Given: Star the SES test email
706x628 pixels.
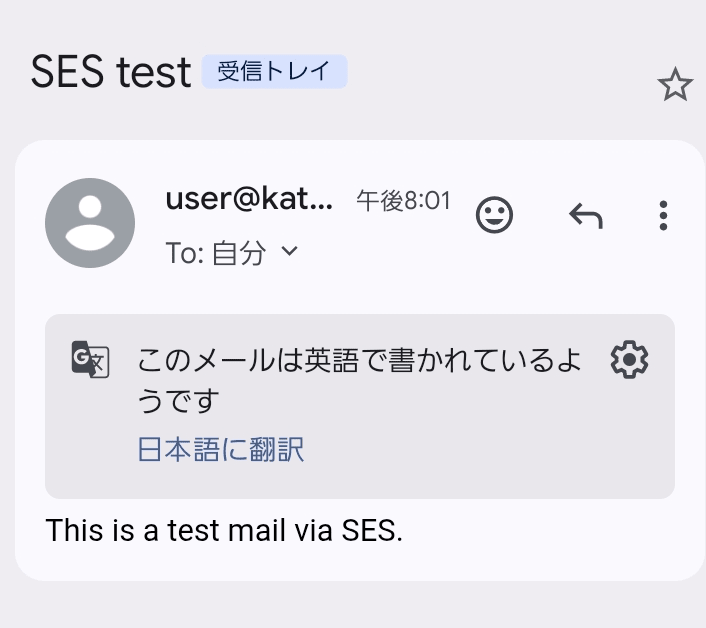Looking at the screenshot, I should [x=675, y=86].
